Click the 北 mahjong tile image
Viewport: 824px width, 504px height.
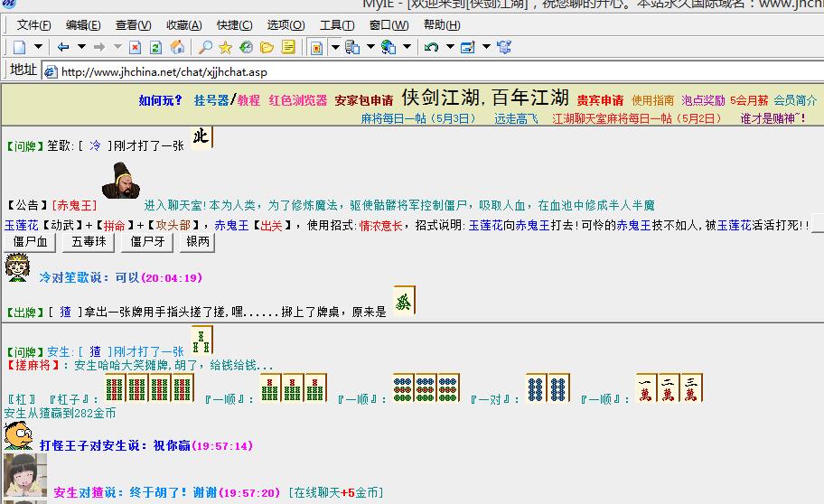[201, 137]
